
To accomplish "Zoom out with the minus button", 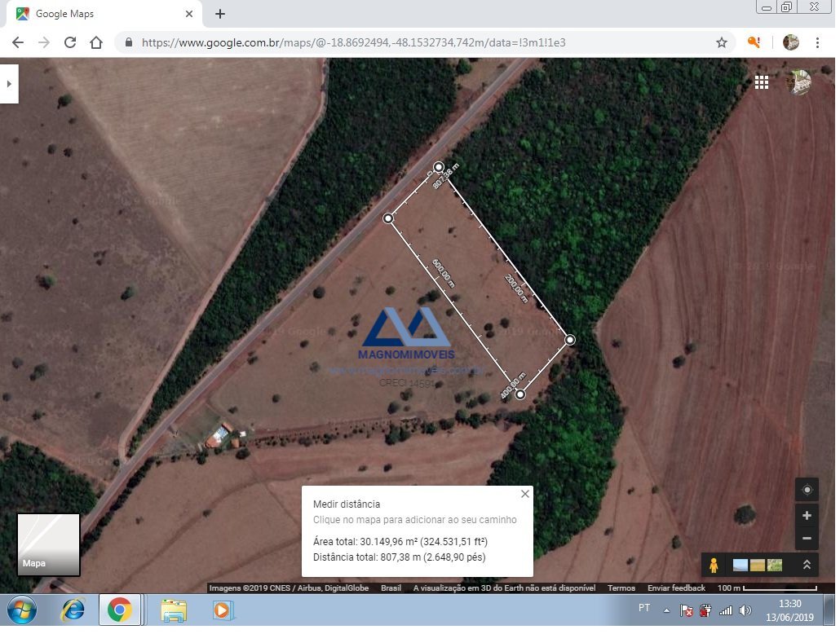I will click(807, 539).
